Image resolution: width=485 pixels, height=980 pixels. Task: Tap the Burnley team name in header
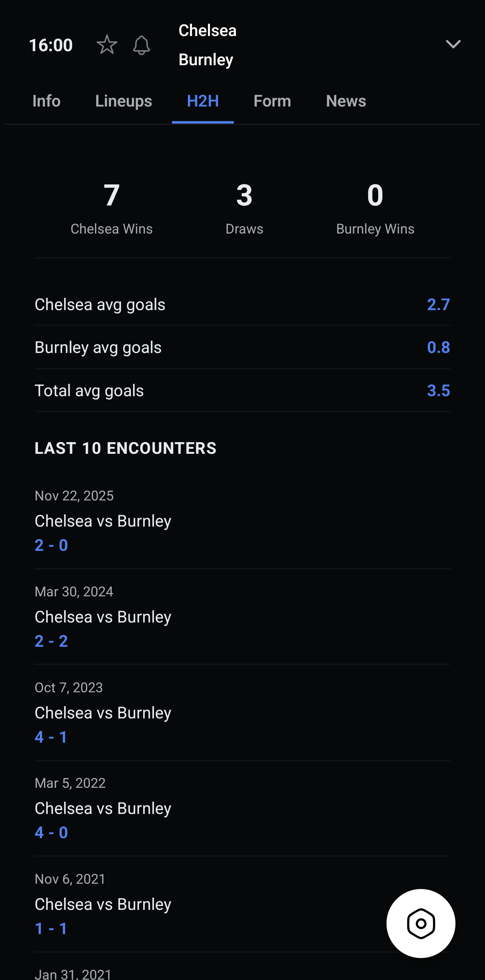point(206,60)
